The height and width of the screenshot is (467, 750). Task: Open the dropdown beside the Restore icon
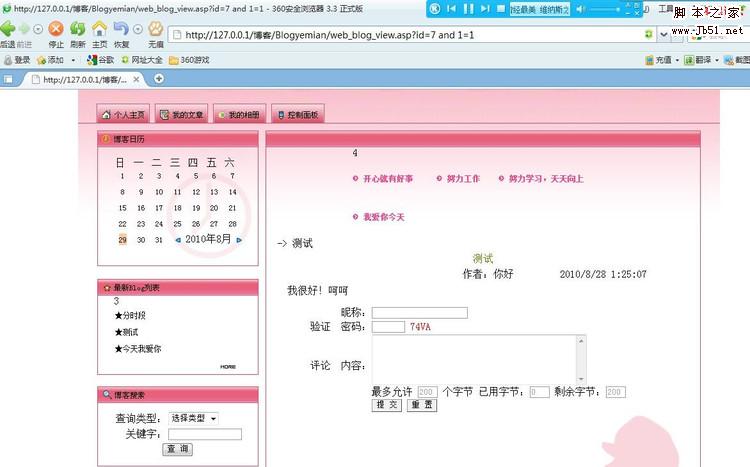(x=138, y=30)
